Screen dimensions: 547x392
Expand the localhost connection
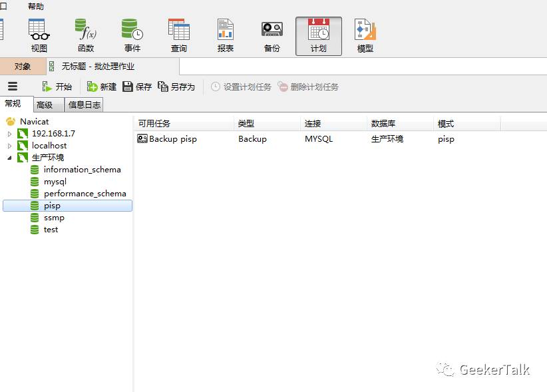coord(9,146)
